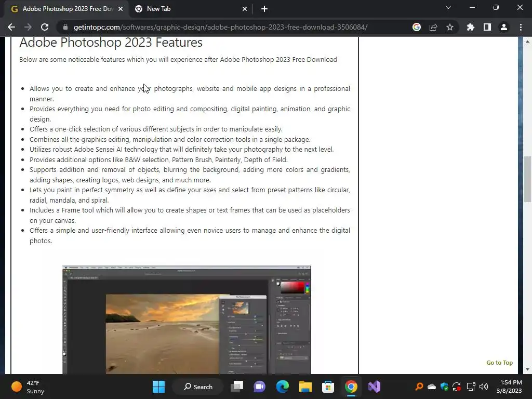532x399 pixels.
Task: Click scrollbar down arrow
Action: pos(527,369)
